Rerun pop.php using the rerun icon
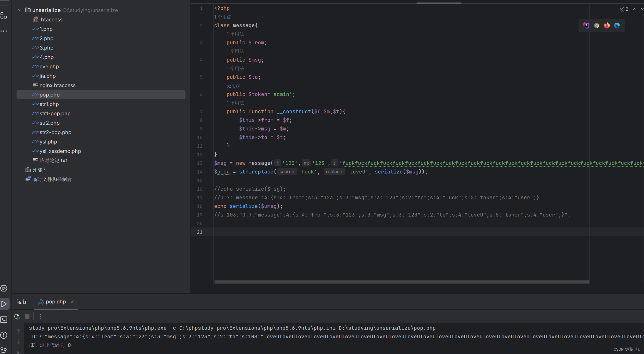Image resolution: width=644 pixels, height=354 pixels. coord(17,316)
